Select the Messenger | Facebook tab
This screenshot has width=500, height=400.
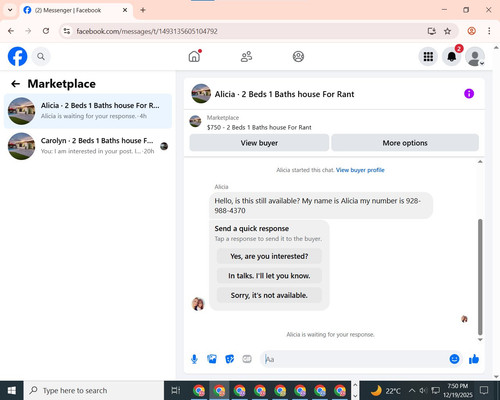(76, 10)
